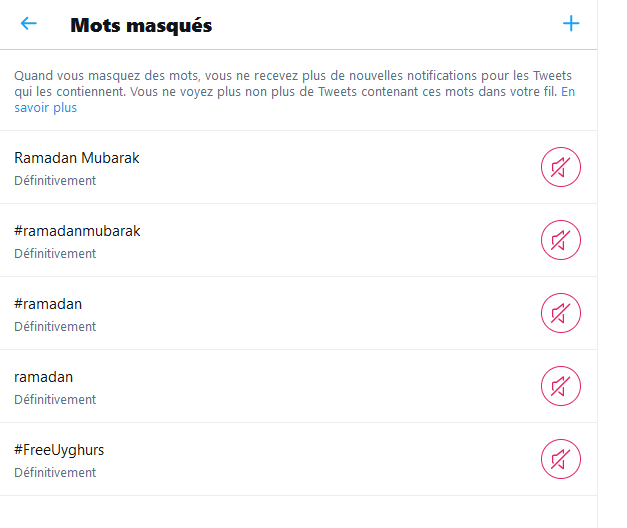Add a new muted word with plus icon
The height and width of the screenshot is (528, 627).
click(571, 24)
